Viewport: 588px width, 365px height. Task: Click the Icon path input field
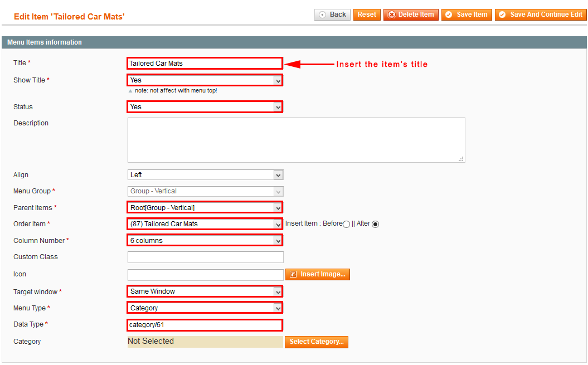pyautogui.click(x=206, y=275)
